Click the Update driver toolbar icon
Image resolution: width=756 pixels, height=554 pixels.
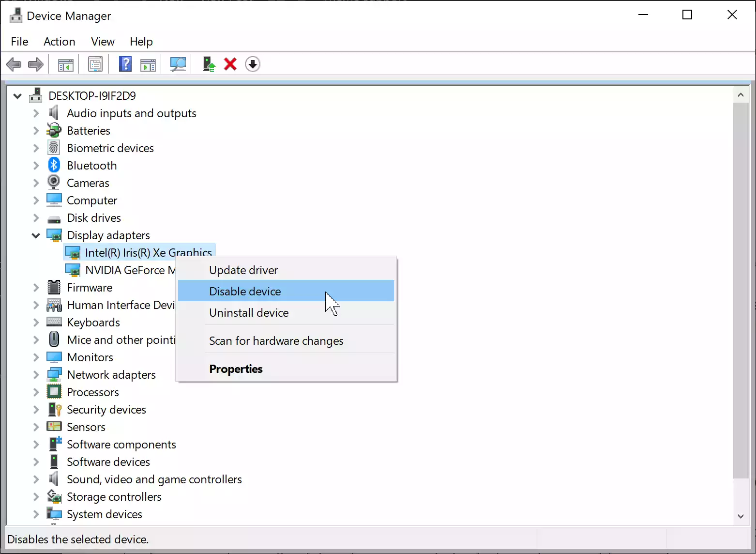pyautogui.click(x=208, y=64)
